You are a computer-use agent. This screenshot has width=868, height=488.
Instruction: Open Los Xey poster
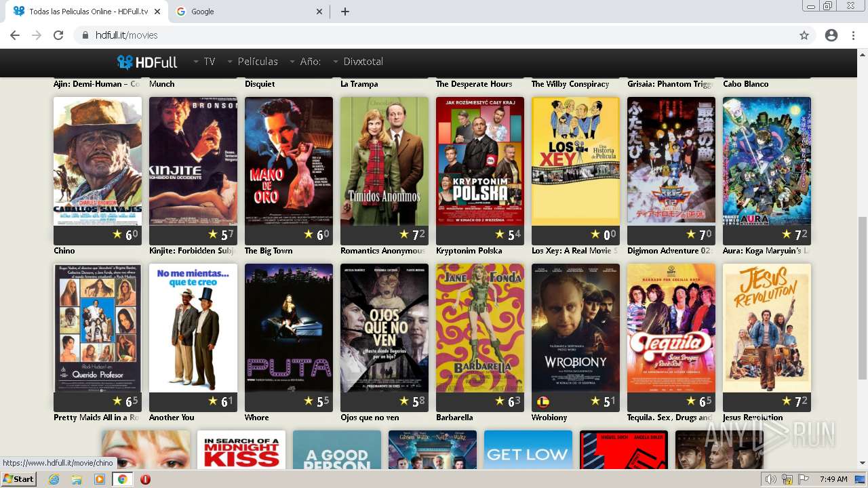(576, 161)
